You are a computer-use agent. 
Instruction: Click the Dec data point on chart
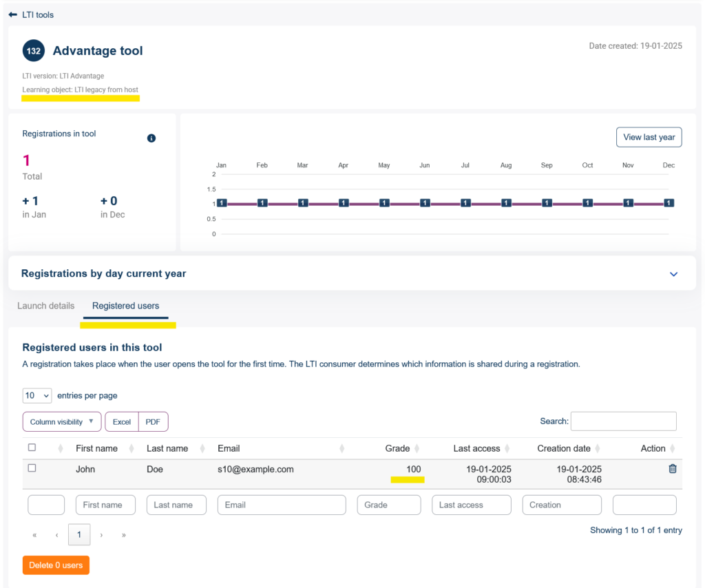click(x=669, y=203)
